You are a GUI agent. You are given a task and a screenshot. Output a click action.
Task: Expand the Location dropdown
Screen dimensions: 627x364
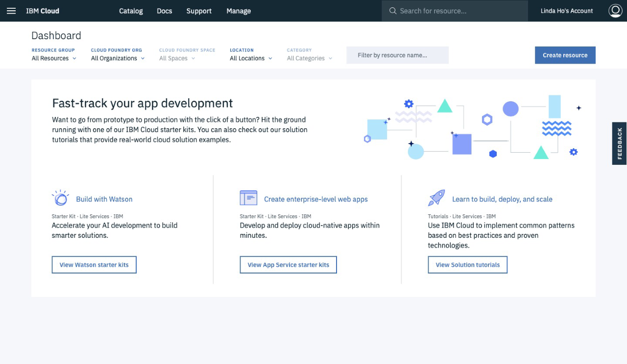(251, 58)
